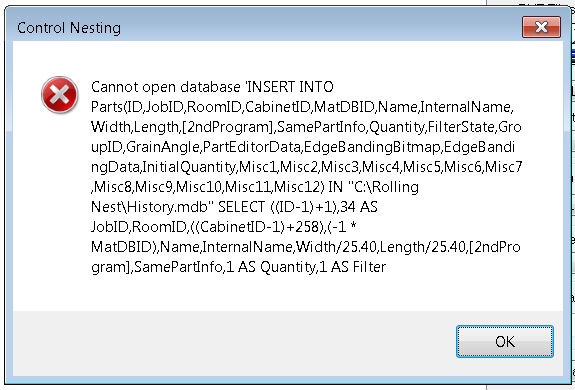The height and width of the screenshot is (390, 575).
Task: Click '[2ndProgram]' on the Width,Length line
Action: [x=228, y=127]
